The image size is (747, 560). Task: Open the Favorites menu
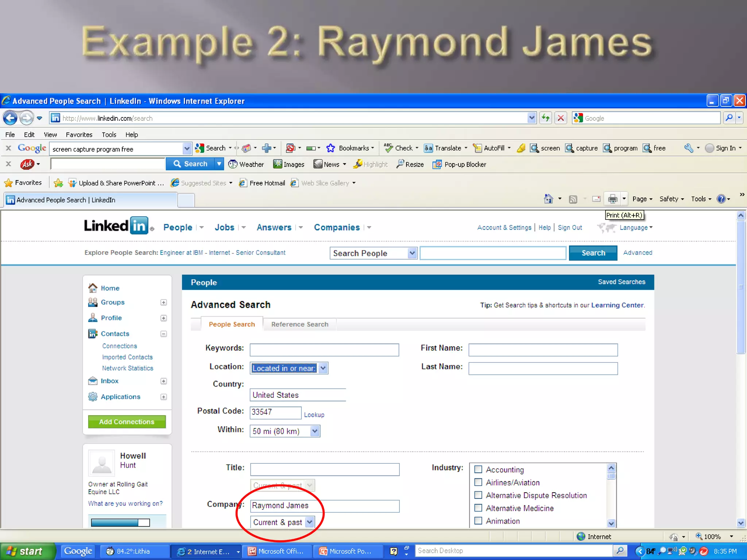click(79, 135)
